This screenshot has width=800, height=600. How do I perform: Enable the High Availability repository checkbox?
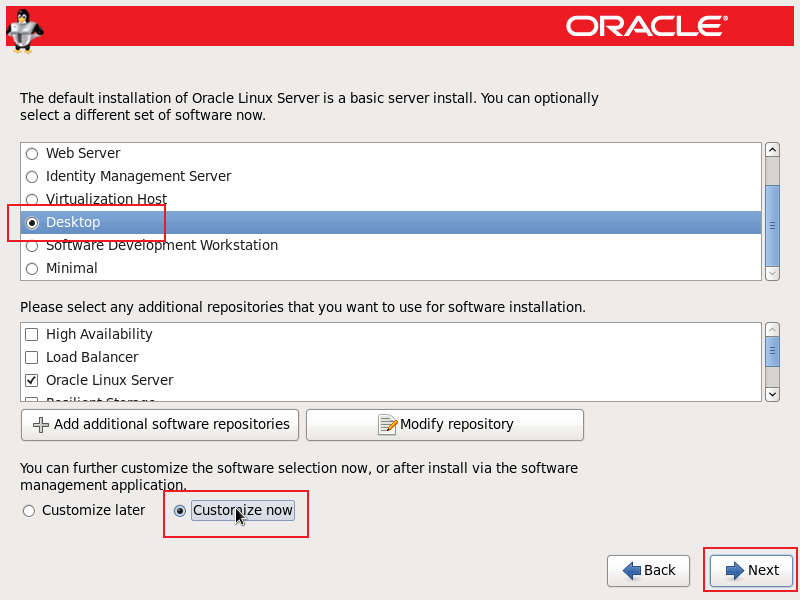click(x=32, y=334)
